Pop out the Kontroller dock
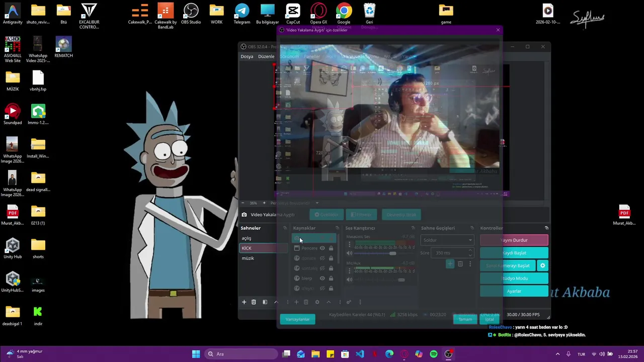The height and width of the screenshot is (362, 644). click(x=546, y=228)
